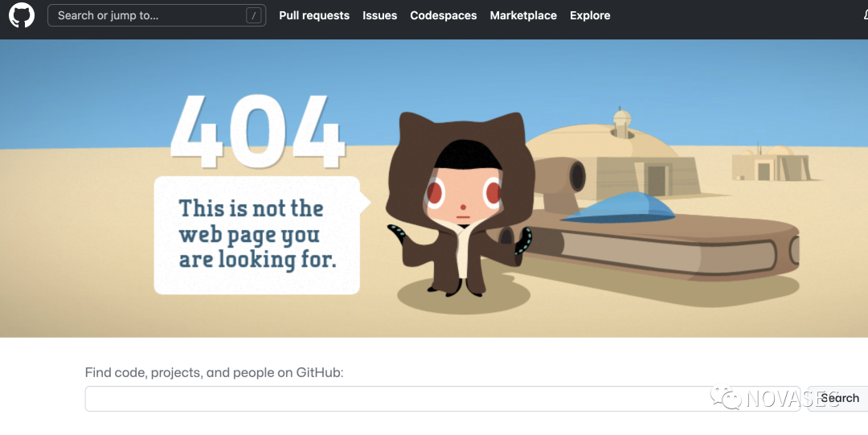Click 'This is not the web page' bubble
This screenshot has width=868, height=435.
tap(260, 235)
